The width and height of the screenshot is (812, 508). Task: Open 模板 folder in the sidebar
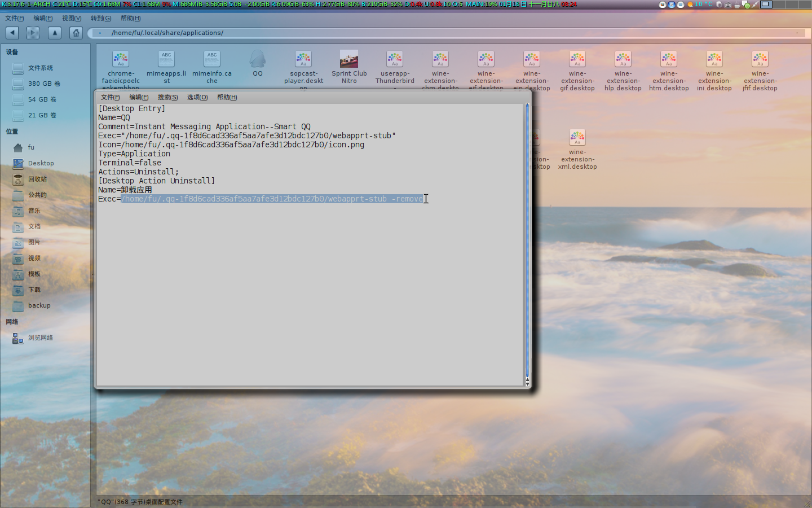(x=45, y=274)
